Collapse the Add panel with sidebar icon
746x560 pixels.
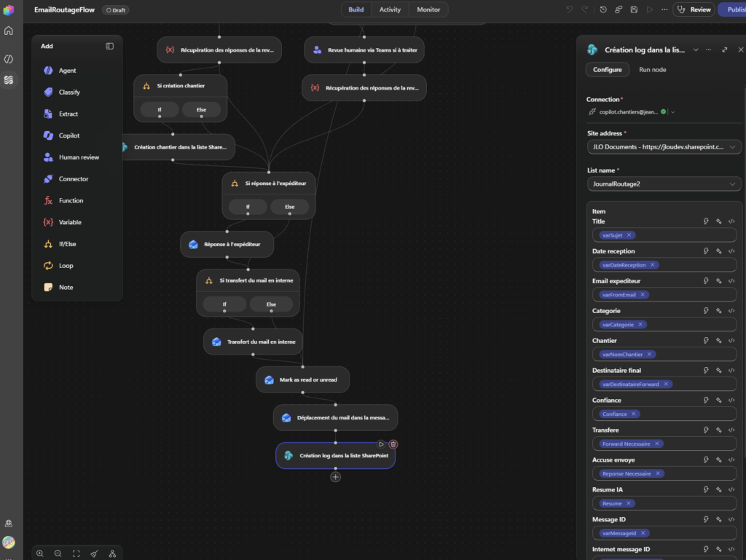click(x=109, y=46)
